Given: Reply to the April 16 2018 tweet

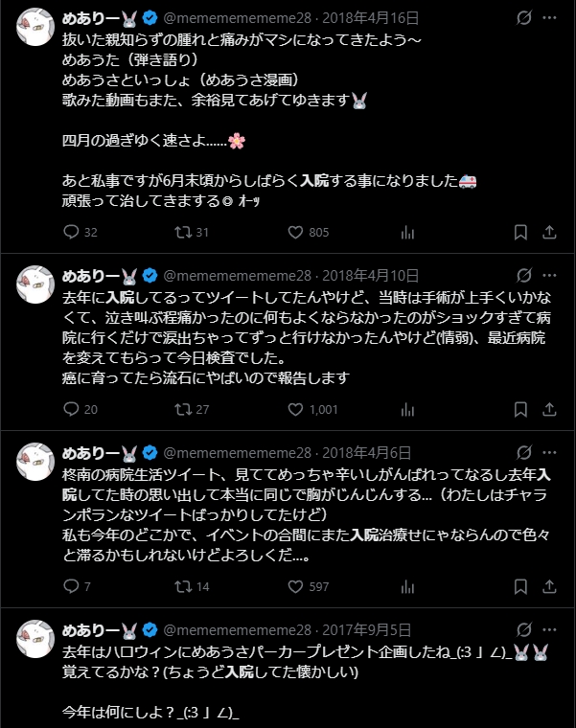Looking at the screenshot, I should click(x=70, y=232).
